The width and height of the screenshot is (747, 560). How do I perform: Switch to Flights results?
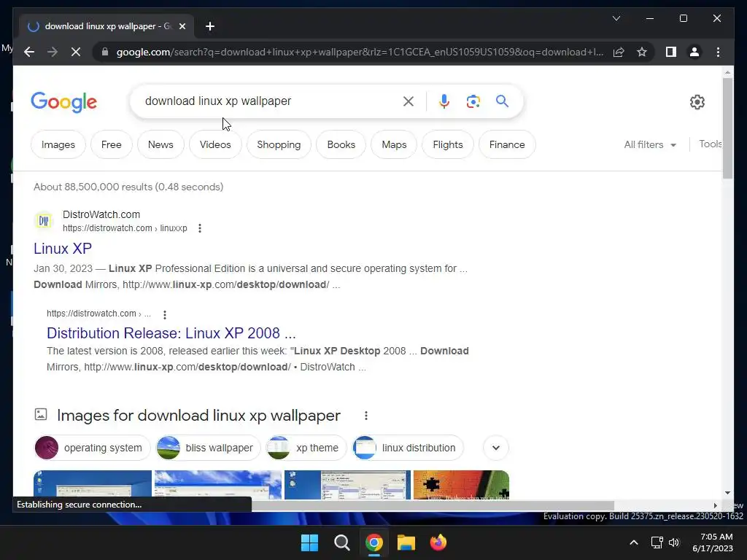[448, 144]
